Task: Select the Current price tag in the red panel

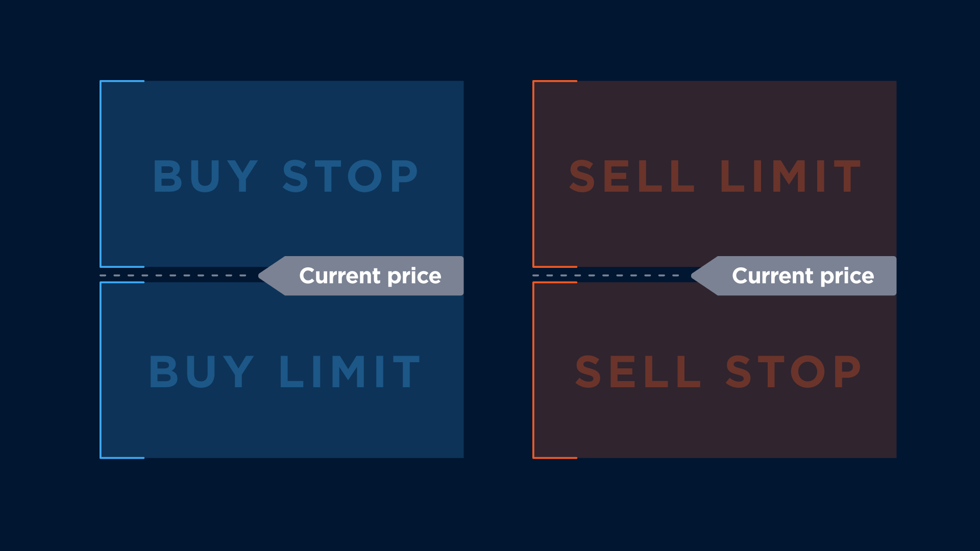Action: pyautogui.click(x=803, y=276)
